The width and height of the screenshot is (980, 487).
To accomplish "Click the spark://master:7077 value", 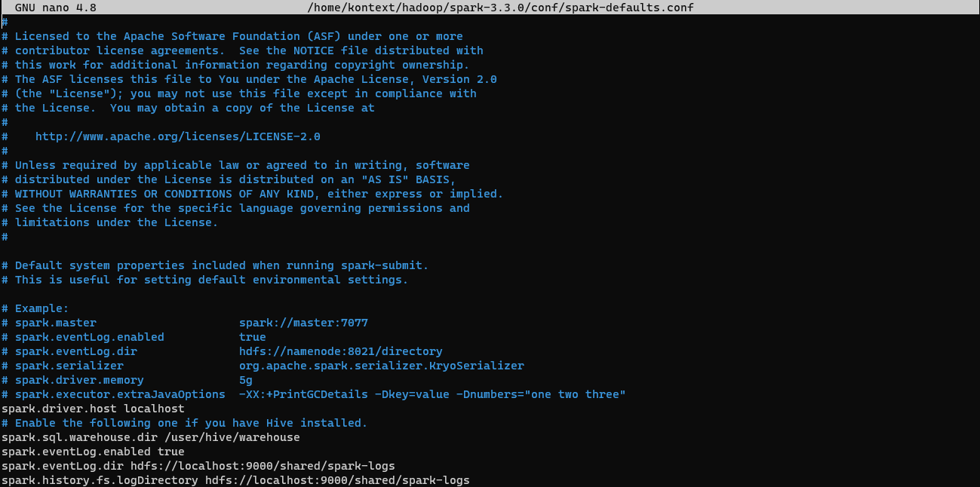I will 303,323.
